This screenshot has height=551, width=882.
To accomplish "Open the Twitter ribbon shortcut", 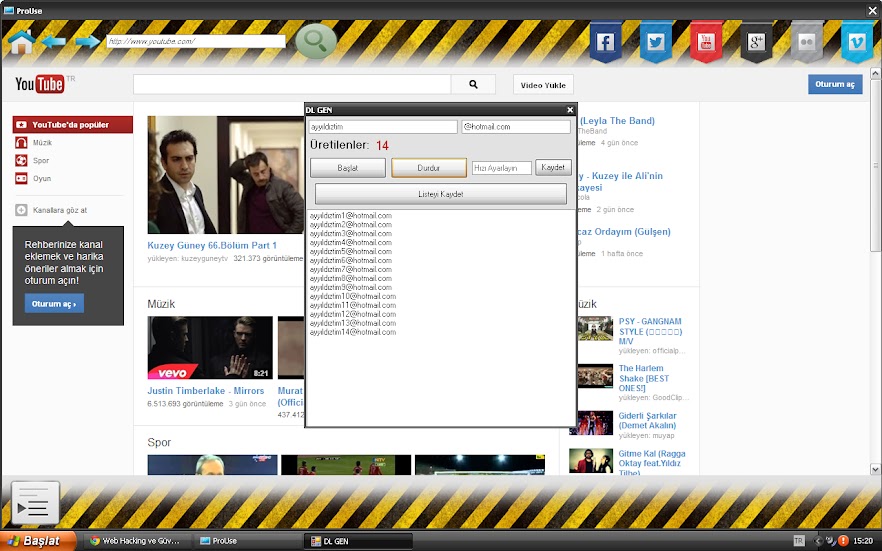I will 655,42.
